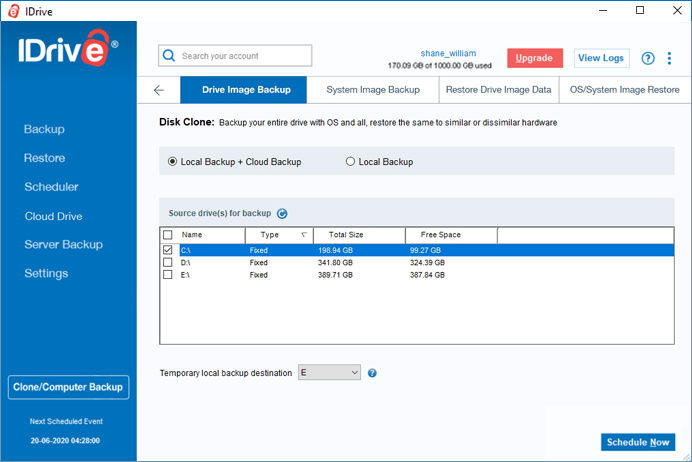Minimize the IDrive window

click(x=603, y=10)
